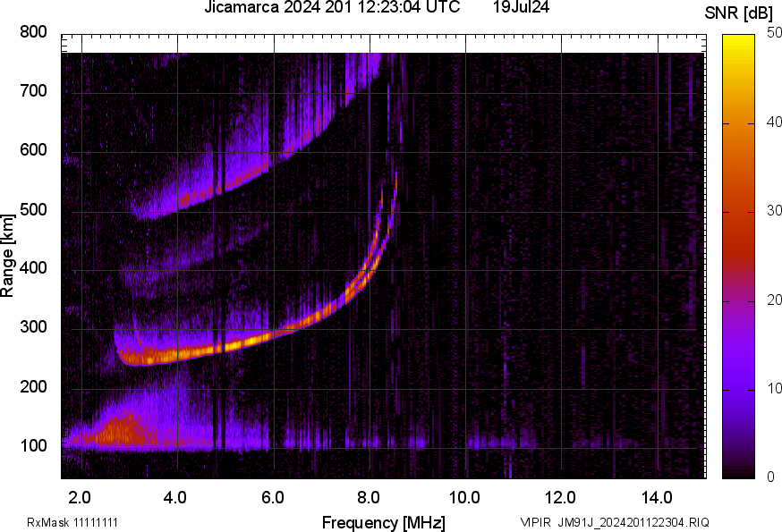The height and width of the screenshot is (532, 782).
Task: Click the frequency tick label '8.0'
Action: point(369,497)
